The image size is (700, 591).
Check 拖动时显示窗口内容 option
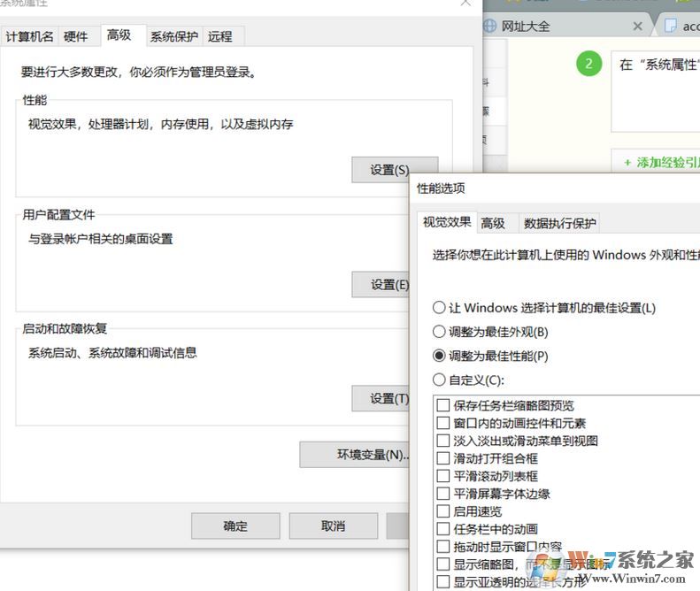[442, 547]
